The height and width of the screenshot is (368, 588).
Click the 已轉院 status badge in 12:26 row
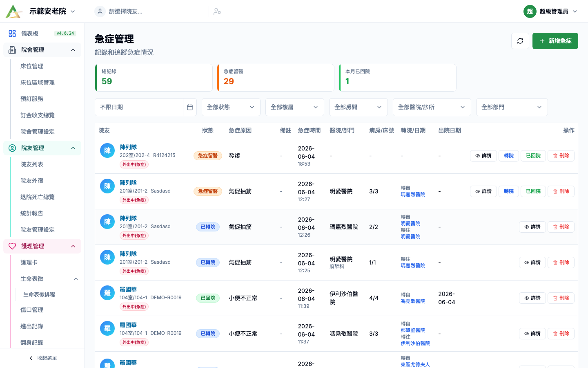tap(208, 227)
